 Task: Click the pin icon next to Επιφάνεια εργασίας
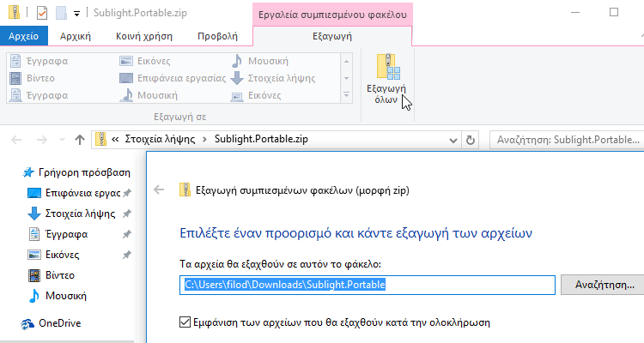point(127,193)
